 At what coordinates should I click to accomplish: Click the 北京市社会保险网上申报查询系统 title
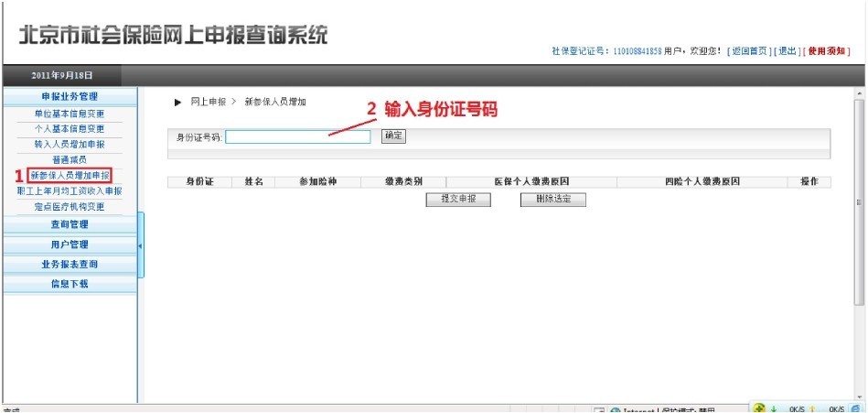173,35
